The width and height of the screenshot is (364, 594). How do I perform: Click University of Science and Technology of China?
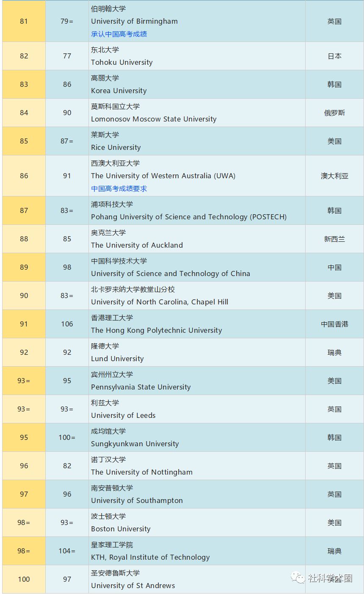pyautogui.click(x=170, y=274)
